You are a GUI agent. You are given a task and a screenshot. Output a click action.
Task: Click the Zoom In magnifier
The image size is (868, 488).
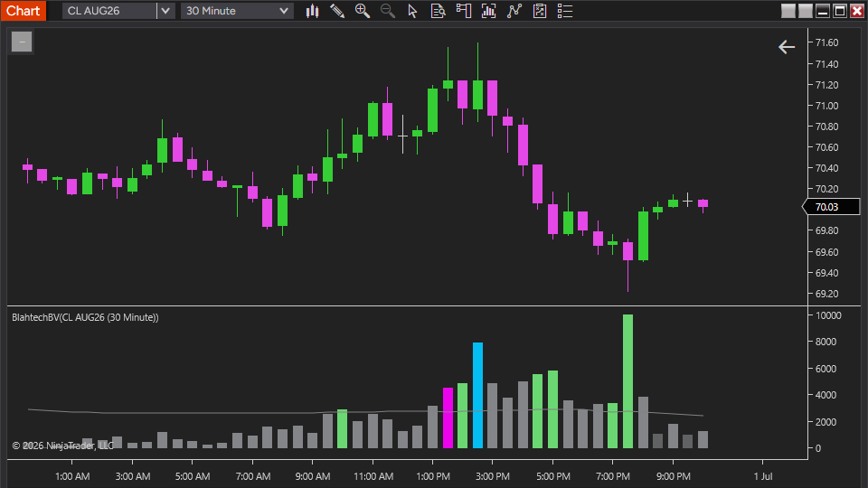pyautogui.click(x=363, y=11)
